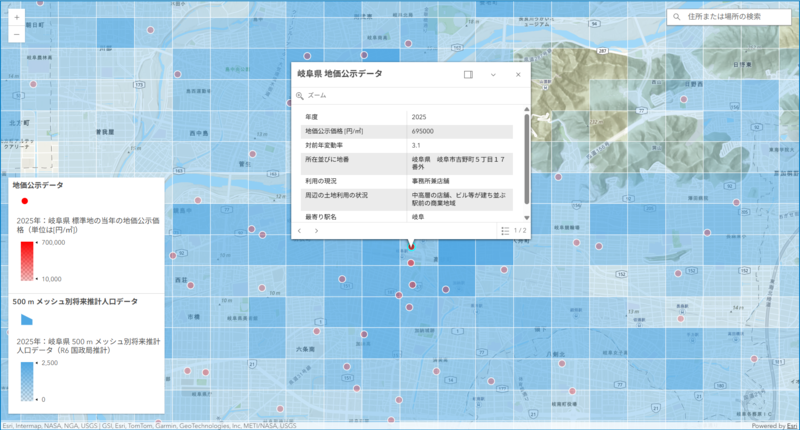Click the 対前年変動率 value 3.1
This screenshot has width=800, height=430.
point(416,145)
